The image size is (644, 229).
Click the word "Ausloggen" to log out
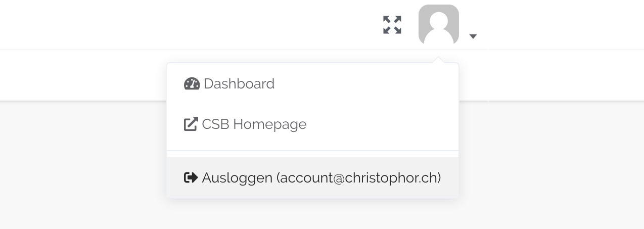click(x=237, y=178)
